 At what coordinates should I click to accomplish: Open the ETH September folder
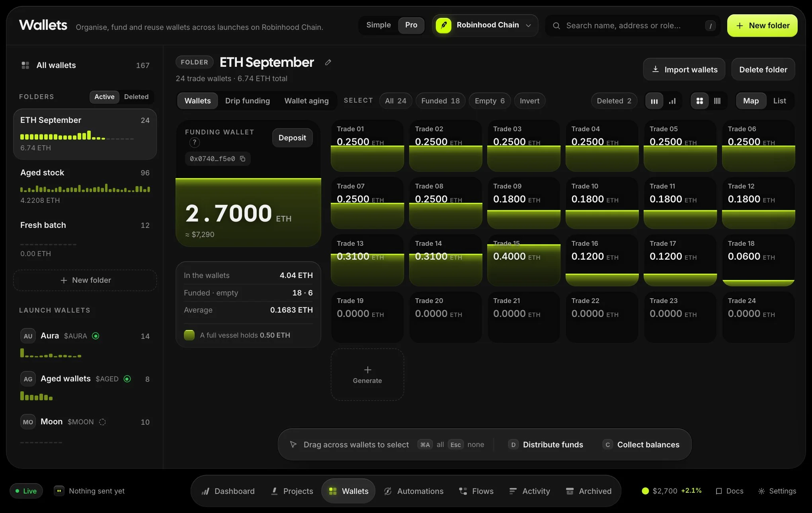click(85, 134)
